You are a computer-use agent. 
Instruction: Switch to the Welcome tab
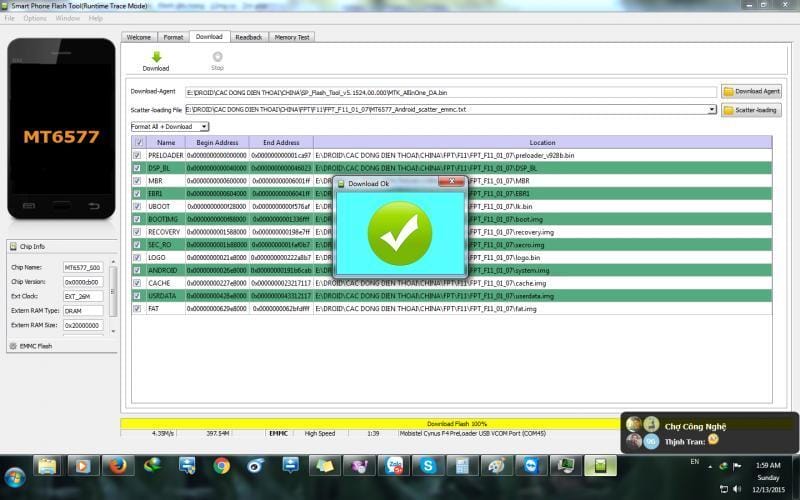138,37
